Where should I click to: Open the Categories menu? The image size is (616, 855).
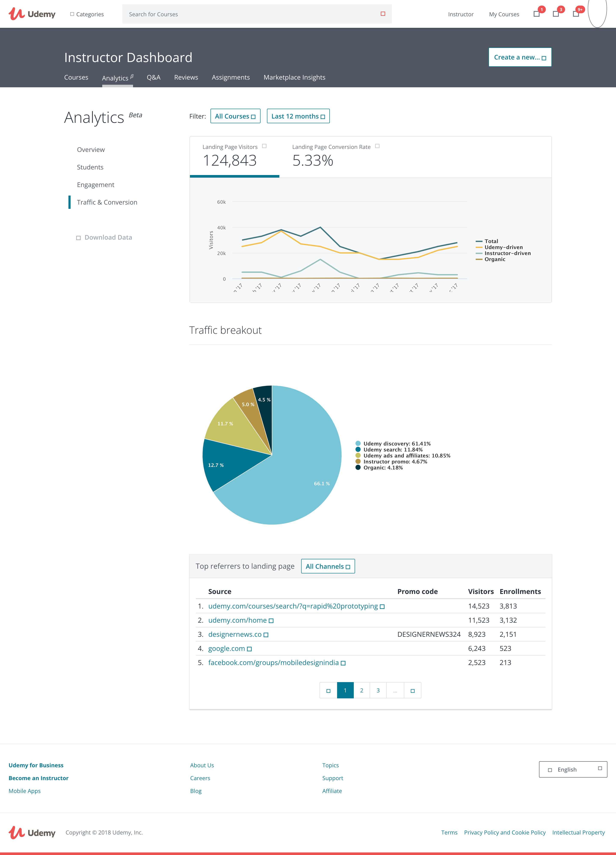pyautogui.click(x=87, y=14)
